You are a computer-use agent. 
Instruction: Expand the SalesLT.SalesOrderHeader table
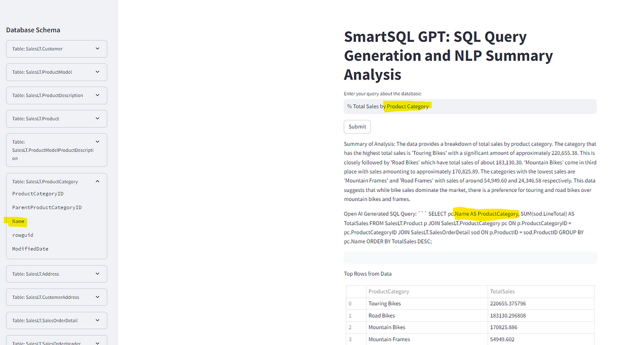pyautogui.click(x=56, y=341)
